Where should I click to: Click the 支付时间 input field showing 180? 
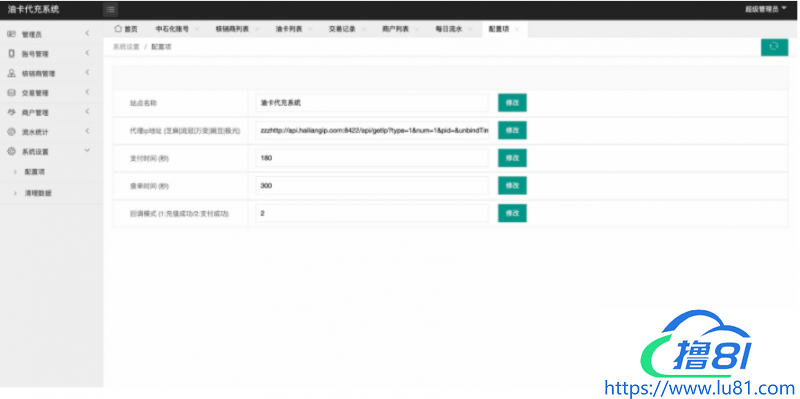coord(372,158)
